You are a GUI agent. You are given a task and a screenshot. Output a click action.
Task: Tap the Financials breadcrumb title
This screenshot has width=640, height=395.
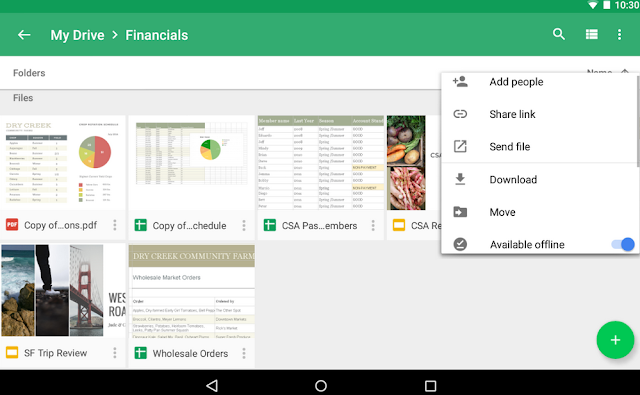156,35
